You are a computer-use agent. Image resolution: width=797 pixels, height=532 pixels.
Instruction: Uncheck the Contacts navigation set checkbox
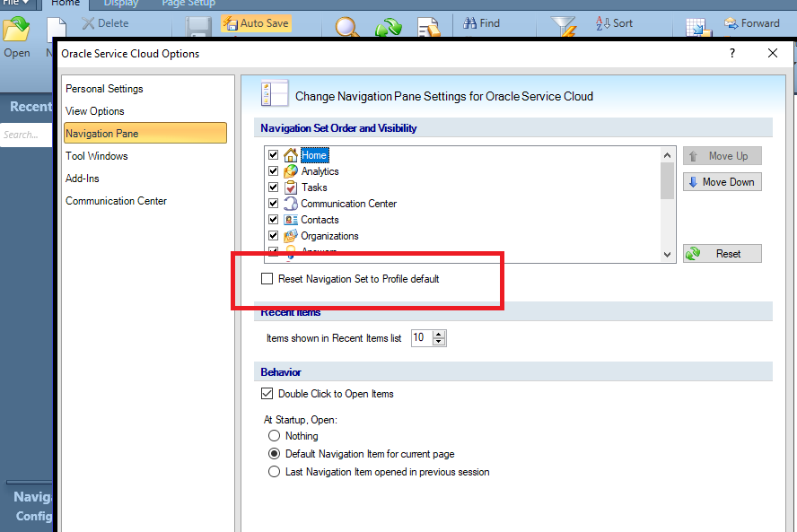point(274,220)
